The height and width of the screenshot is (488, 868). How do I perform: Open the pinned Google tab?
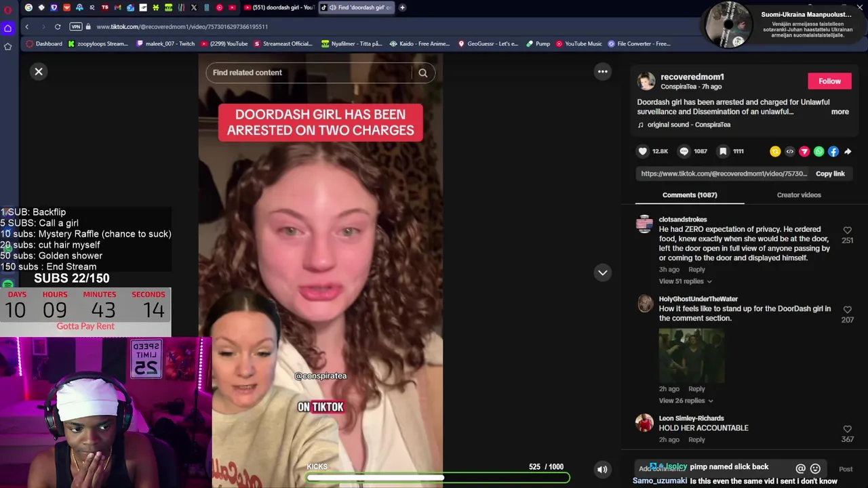point(28,7)
